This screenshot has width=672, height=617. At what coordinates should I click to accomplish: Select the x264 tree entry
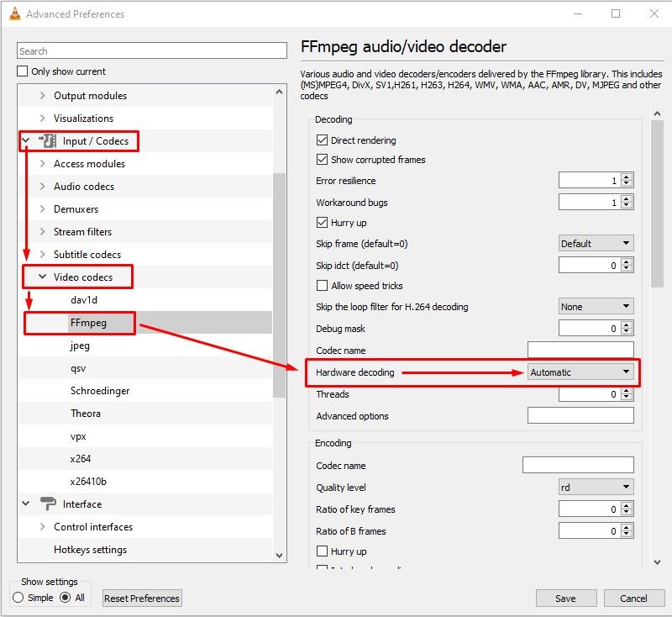81,459
